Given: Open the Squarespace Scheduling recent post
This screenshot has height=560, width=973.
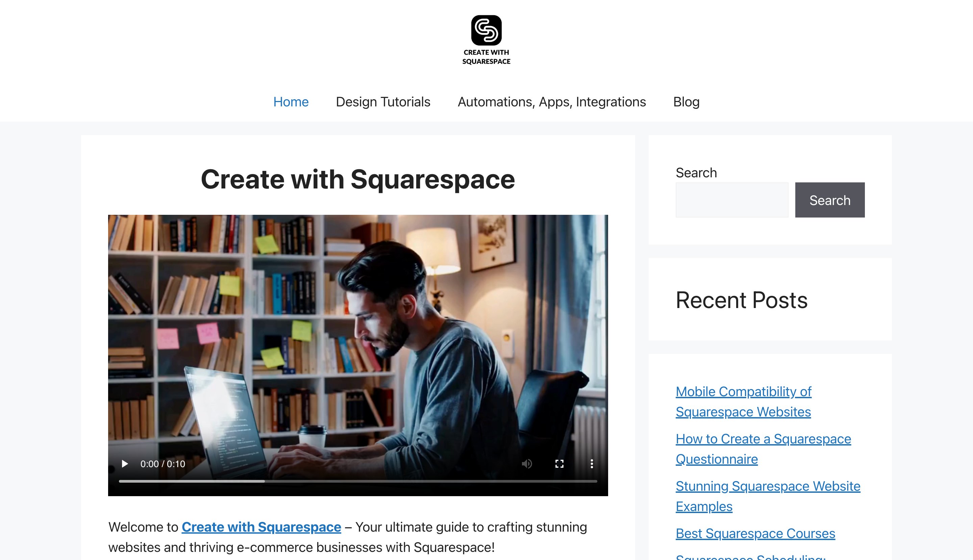Looking at the screenshot, I should point(750,557).
